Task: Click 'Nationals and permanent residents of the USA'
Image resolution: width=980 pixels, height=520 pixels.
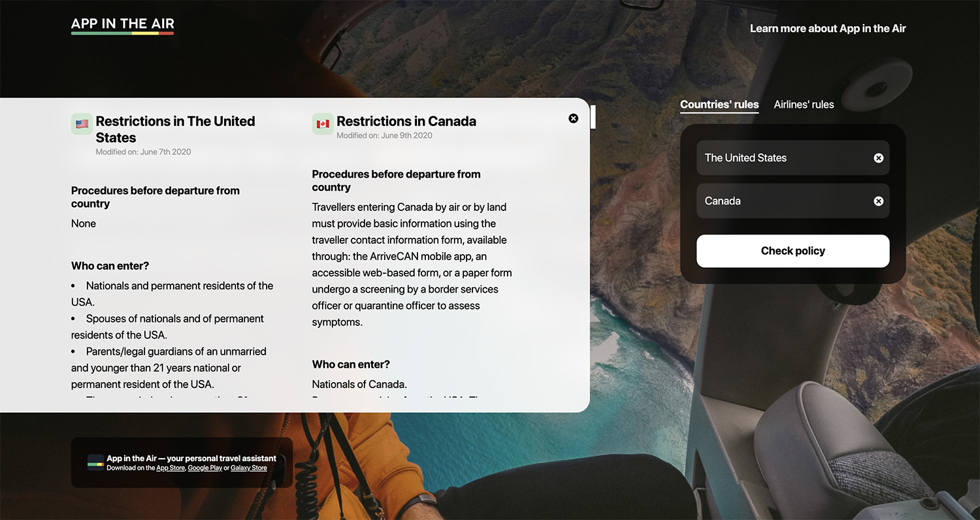Action: (x=172, y=294)
